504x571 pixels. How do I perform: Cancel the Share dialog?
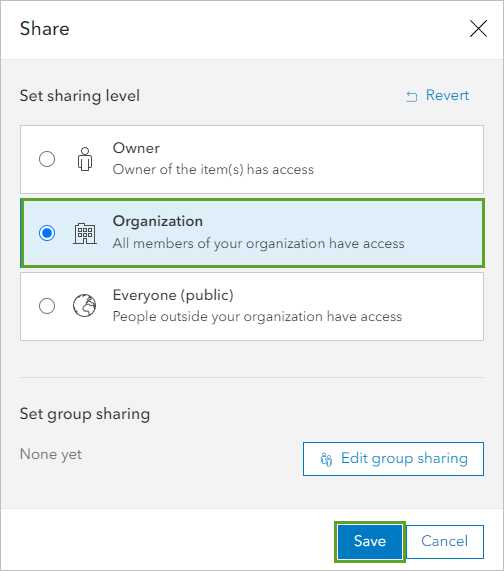pyautogui.click(x=445, y=542)
